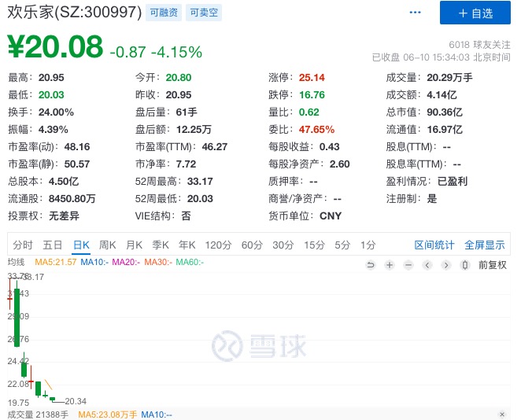Select the 周K chart tab

click(107, 245)
